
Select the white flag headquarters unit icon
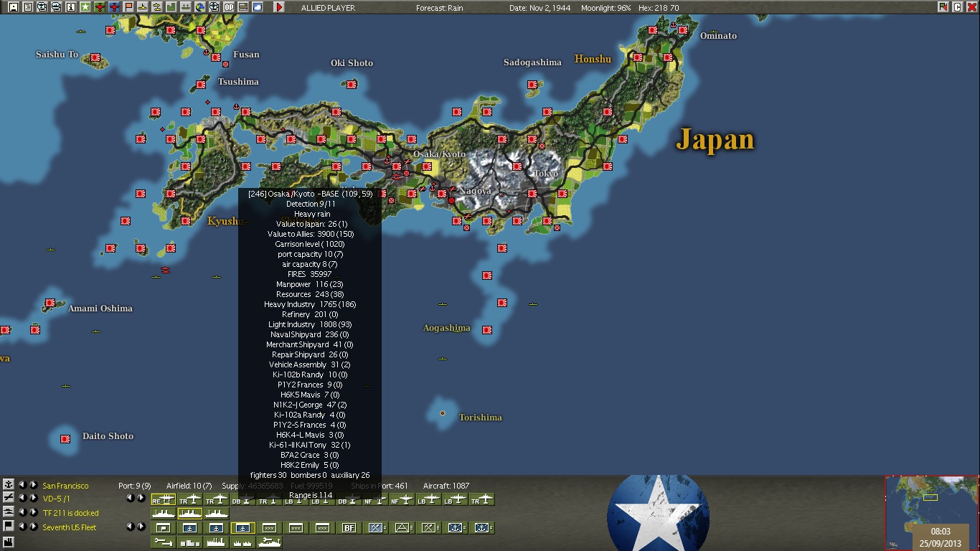coord(163,528)
